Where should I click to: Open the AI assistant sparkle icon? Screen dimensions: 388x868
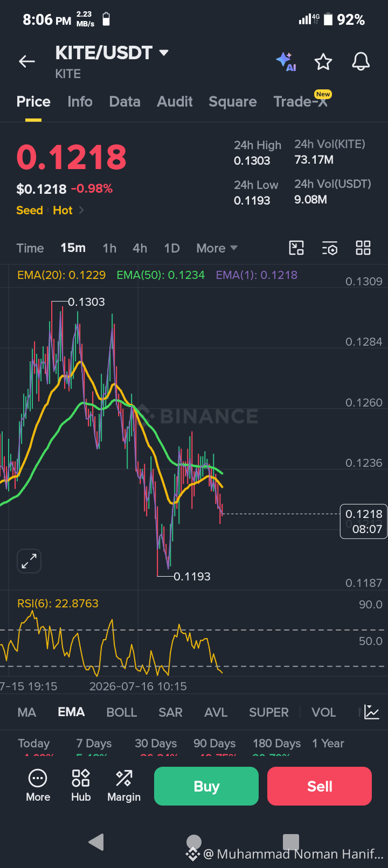[286, 61]
